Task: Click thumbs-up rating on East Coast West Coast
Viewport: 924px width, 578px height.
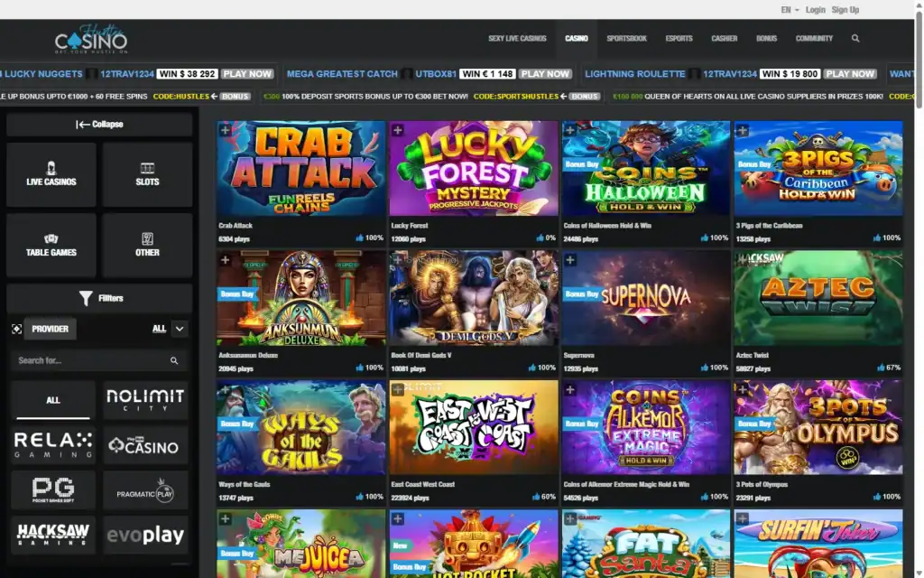Action: 536,497
